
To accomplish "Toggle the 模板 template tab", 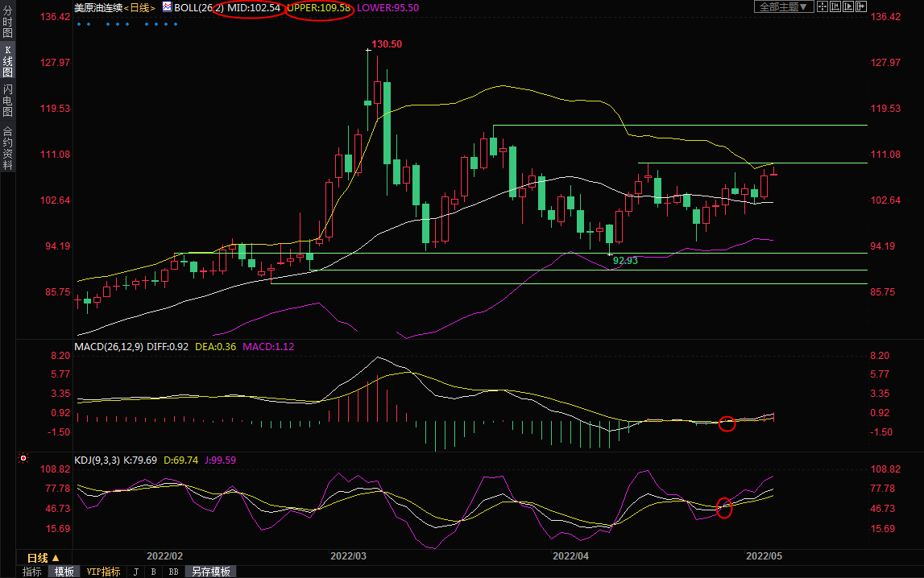I will (64, 572).
